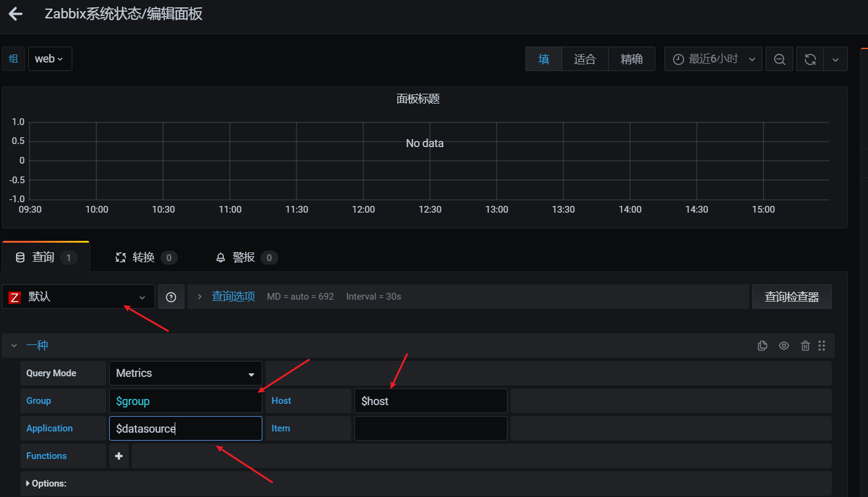The image size is (868, 497).
Task: Expand the 查询选项 section
Action: pos(233,297)
